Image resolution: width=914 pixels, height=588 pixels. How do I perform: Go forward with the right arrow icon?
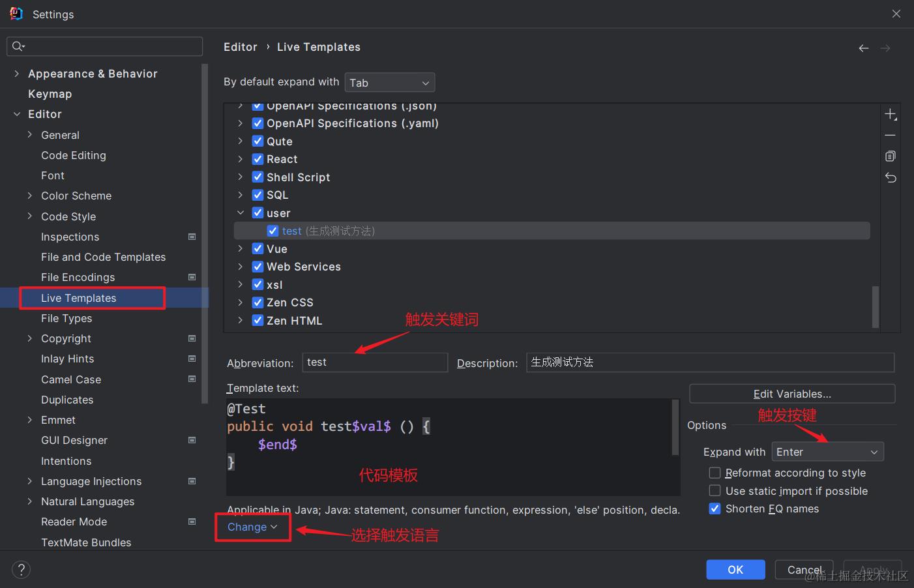(x=885, y=48)
